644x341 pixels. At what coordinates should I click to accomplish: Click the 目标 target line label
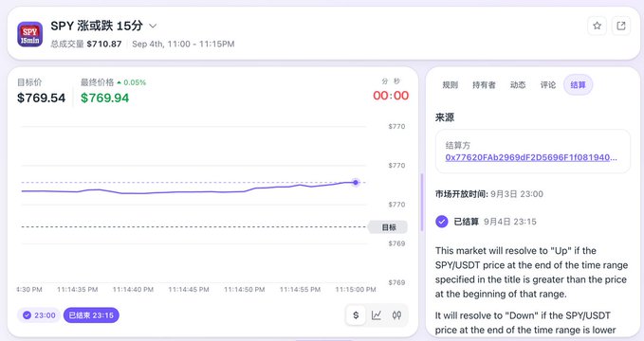point(388,227)
